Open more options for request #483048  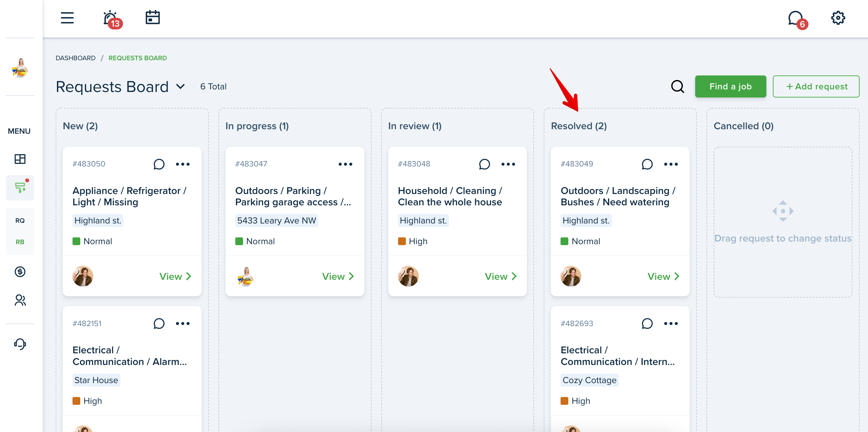pos(508,164)
